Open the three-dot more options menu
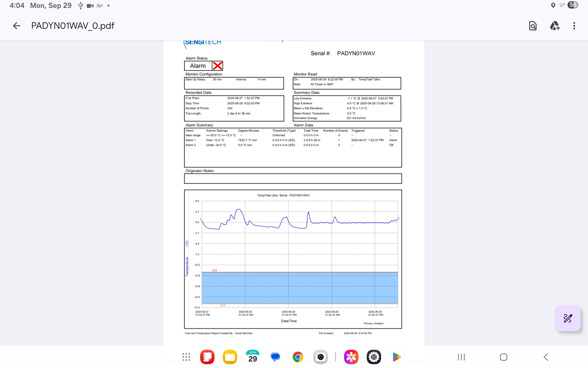The width and height of the screenshot is (588, 368). click(574, 26)
